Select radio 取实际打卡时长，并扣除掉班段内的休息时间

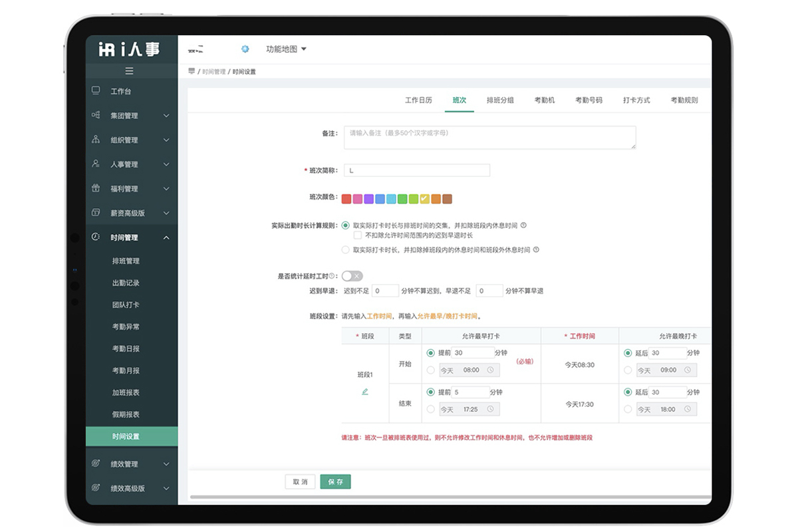point(345,250)
